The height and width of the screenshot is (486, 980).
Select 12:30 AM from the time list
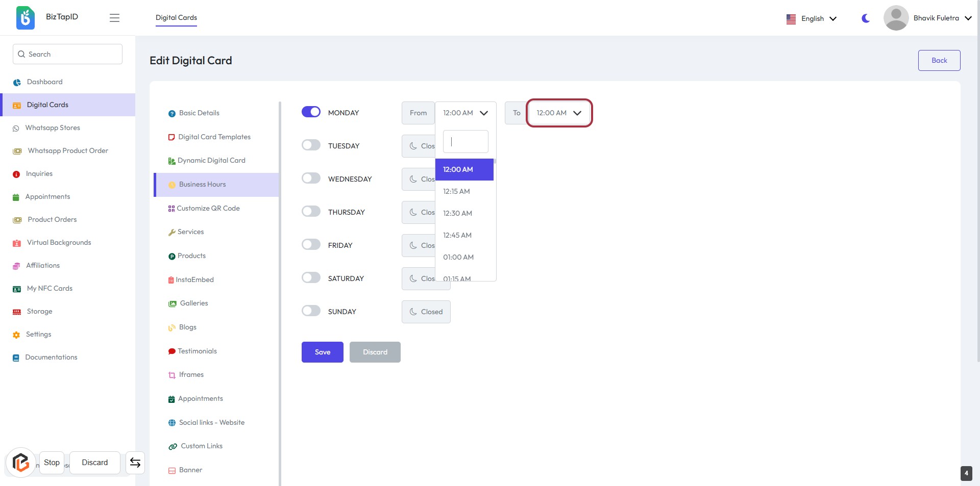tap(457, 213)
